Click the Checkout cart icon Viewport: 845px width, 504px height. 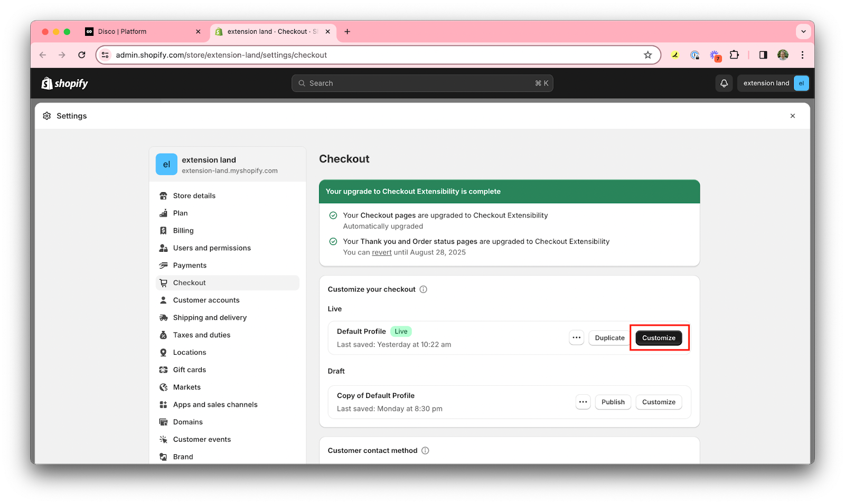click(164, 283)
